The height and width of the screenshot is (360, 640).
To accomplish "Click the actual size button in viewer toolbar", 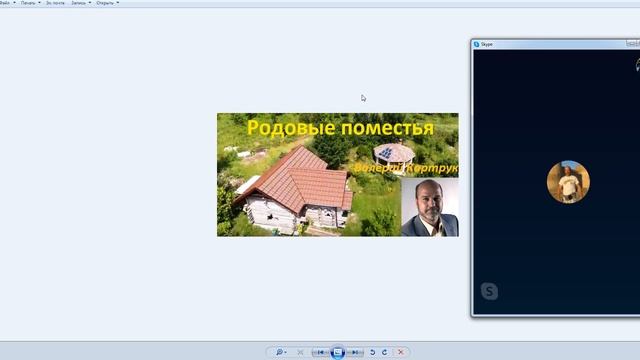I will 300,352.
